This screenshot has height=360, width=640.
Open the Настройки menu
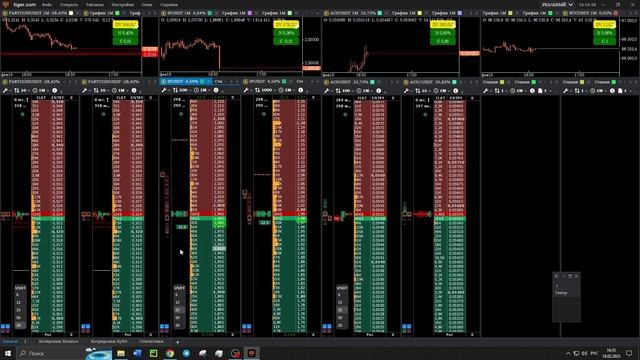(x=122, y=4)
